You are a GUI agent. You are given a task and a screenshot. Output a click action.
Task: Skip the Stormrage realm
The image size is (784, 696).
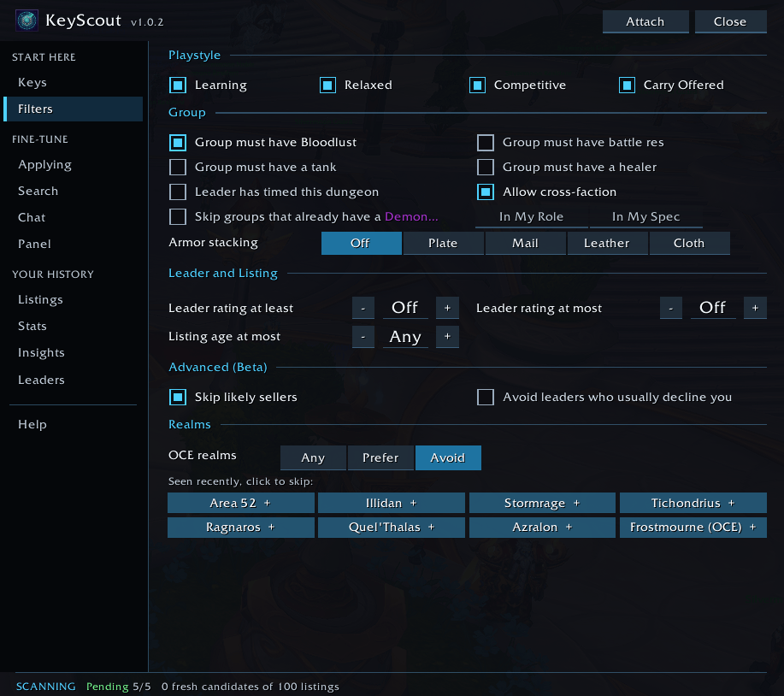(x=542, y=503)
